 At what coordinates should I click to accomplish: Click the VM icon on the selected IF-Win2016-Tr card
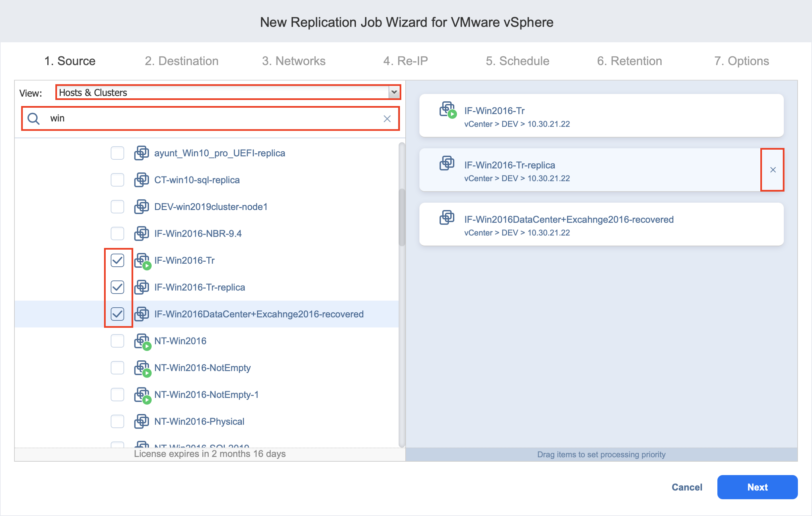point(448,110)
